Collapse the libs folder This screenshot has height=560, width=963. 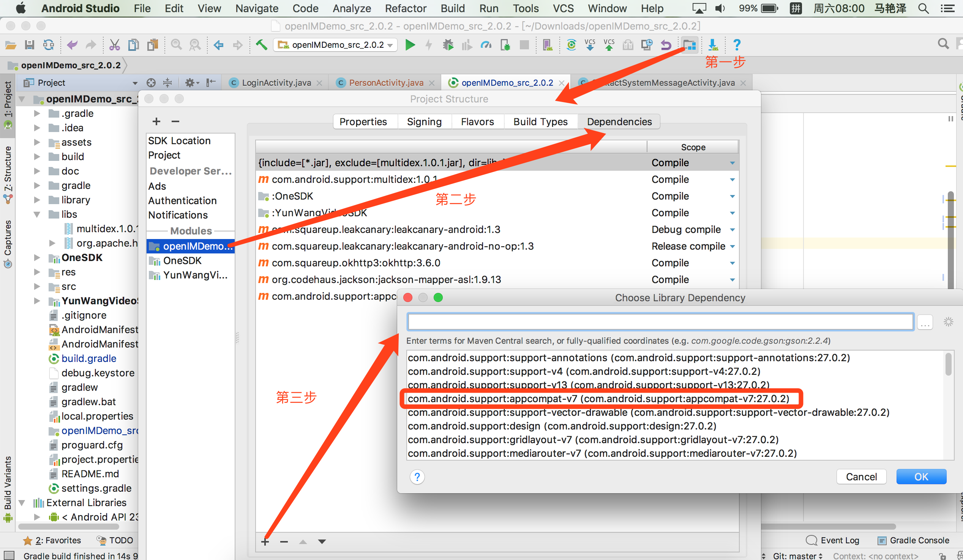(37, 214)
